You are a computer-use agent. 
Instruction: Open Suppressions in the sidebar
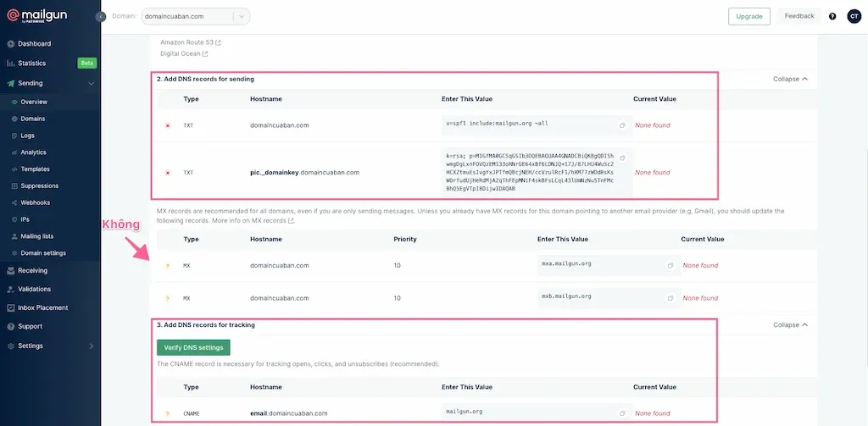(x=39, y=185)
